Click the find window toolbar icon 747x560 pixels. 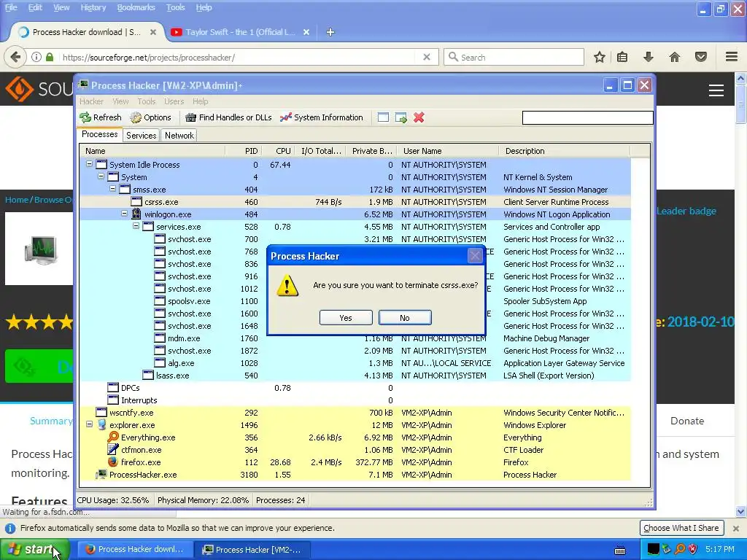point(383,117)
